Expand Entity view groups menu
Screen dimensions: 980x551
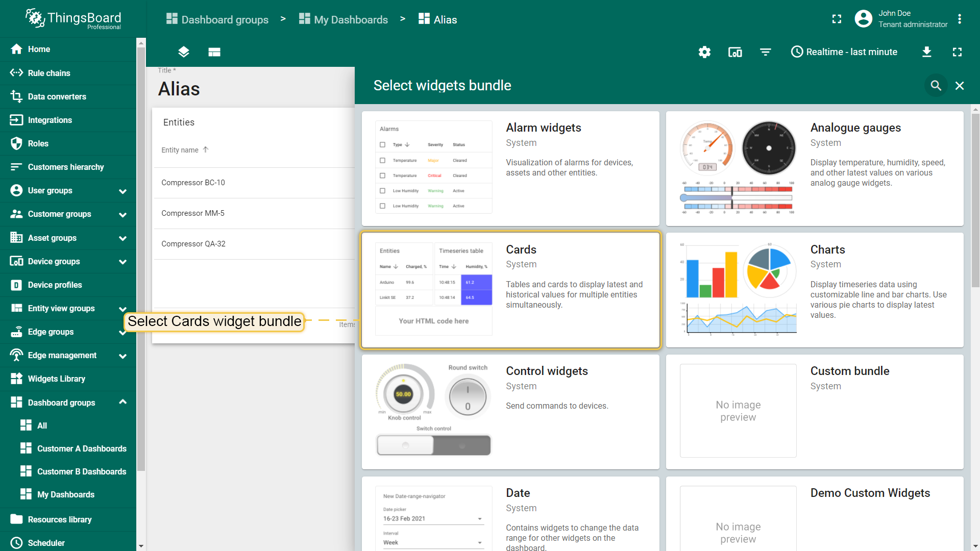[122, 308]
